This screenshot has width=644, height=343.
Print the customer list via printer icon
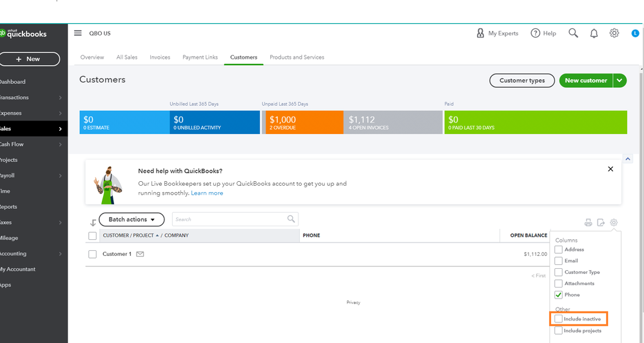pos(588,222)
